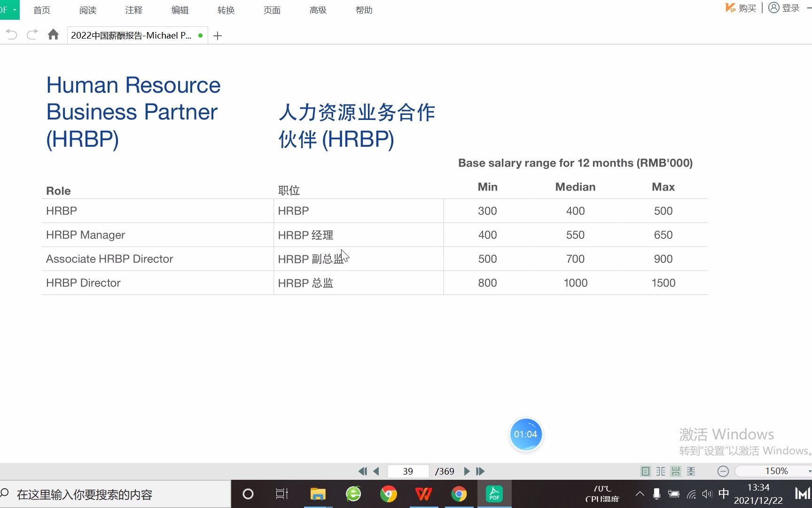
Task: Switch to two-page view mode
Action: point(661,471)
